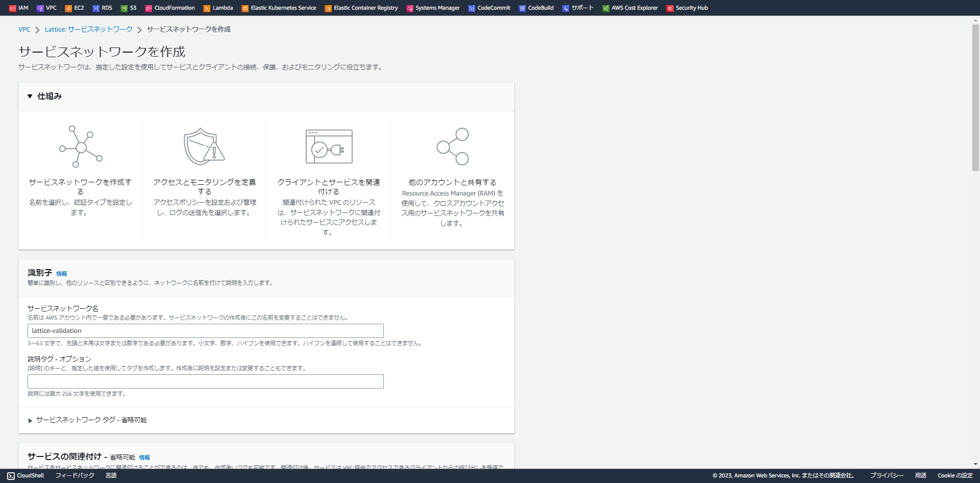The image size is (980, 483).
Task: Open the サポート shortcut icon
Action: coord(565,8)
